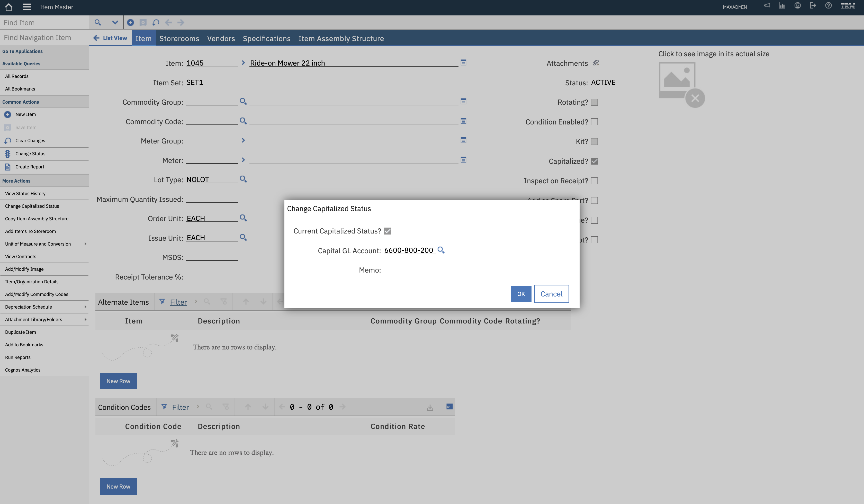Open the Lot Type lookup magnifier
864x504 pixels.
point(244,179)
